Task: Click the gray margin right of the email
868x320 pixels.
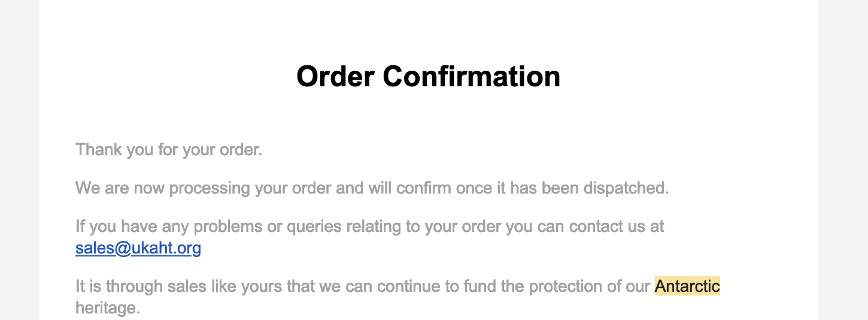Action: click(x=843, y=160)
